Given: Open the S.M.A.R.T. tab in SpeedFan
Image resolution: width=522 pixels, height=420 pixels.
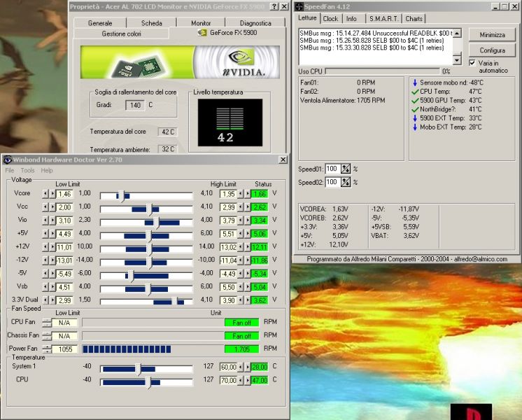Looking at the screenshot, I should (x=384, y=19).
